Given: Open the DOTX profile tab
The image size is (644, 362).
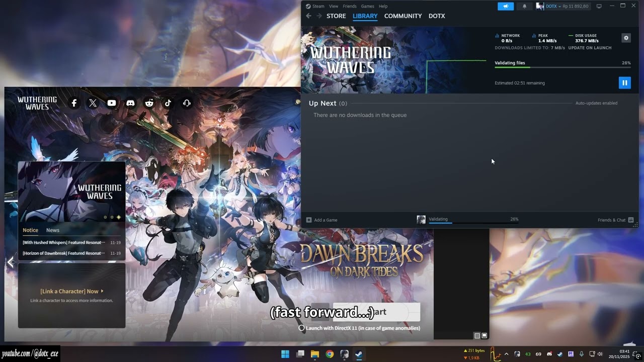Looking at the screenshot, I should pos(437,16).
